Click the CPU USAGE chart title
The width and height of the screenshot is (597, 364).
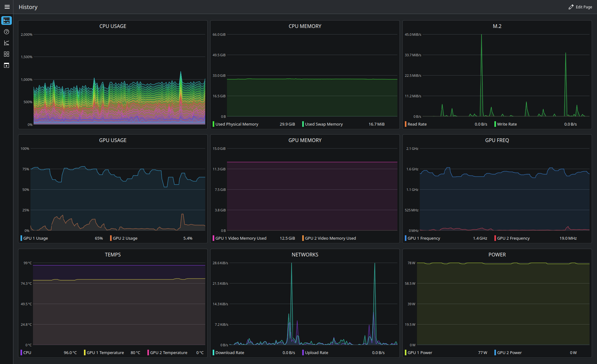click(x=113, y=26)
